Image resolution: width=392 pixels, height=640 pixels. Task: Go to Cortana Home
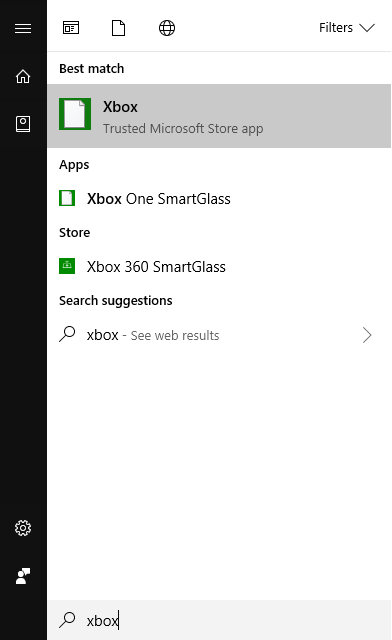23,76
